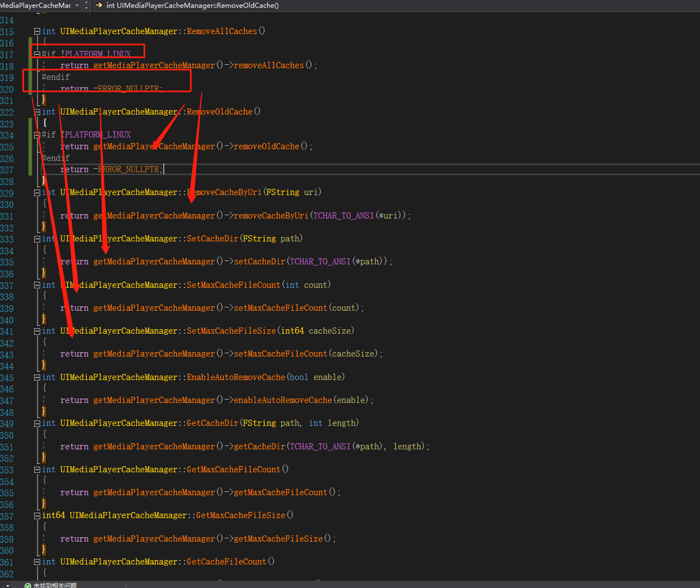
Task: Collapse the RemoveOldCache function at line 322
Action: 36,111
